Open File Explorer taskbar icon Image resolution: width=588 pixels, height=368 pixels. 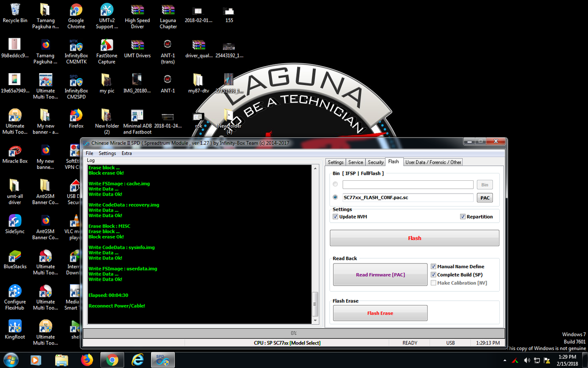pyautogui.click(x=61, y=359)
